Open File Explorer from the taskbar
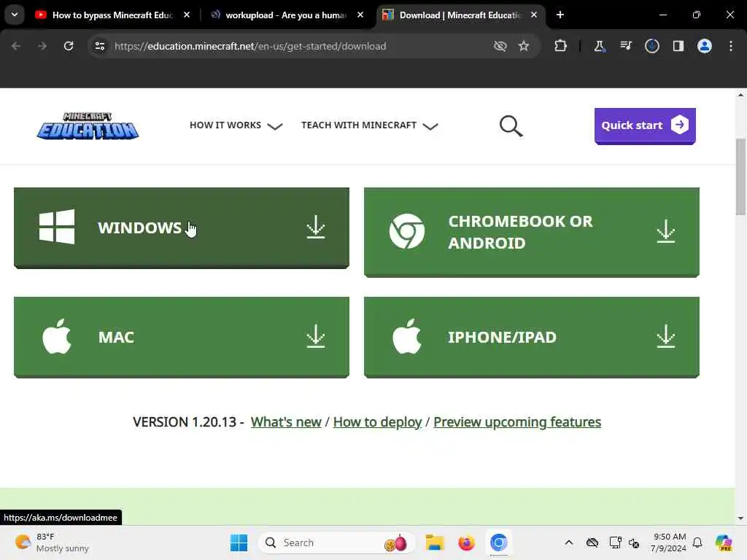Screen dimensions: 747x560 435,542
